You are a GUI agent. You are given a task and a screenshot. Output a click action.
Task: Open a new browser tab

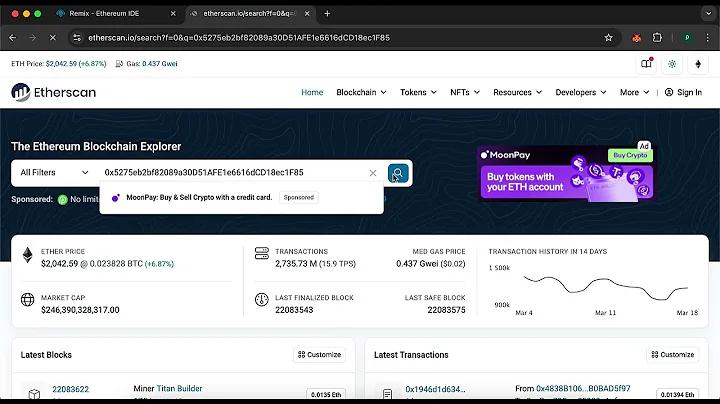327,14
